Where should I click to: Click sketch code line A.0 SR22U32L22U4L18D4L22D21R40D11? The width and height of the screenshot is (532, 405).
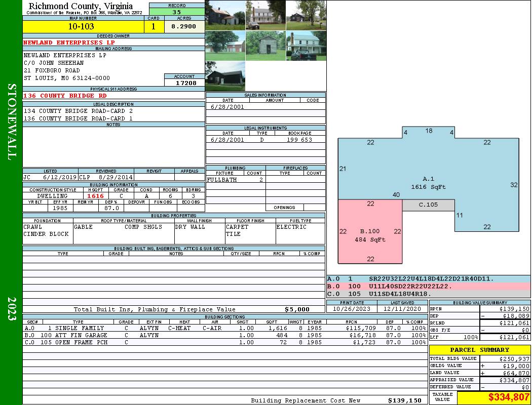(429, 278)
